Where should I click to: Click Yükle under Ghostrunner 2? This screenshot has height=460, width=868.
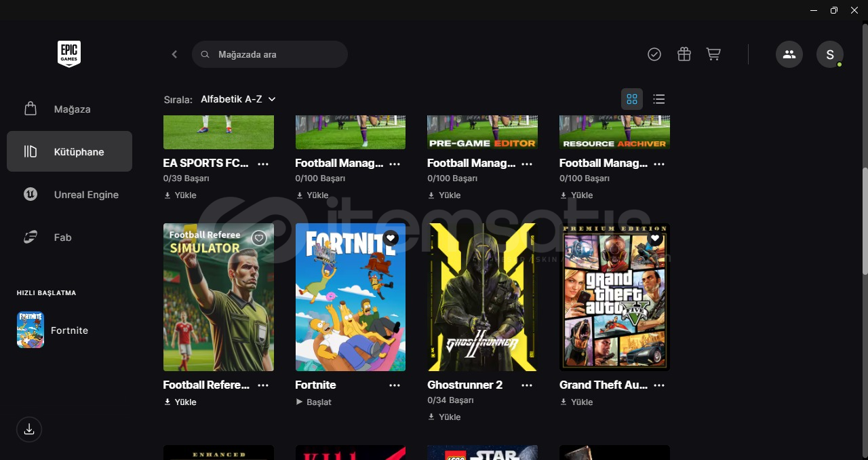click(x=445, y=417)
